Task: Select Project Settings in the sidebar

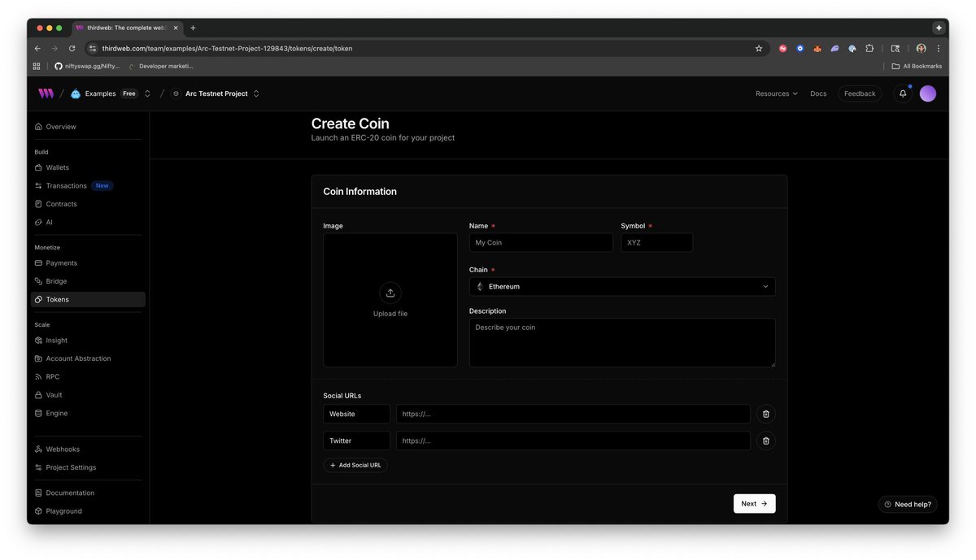Action: pyautogui.click(x=71, y=467)
